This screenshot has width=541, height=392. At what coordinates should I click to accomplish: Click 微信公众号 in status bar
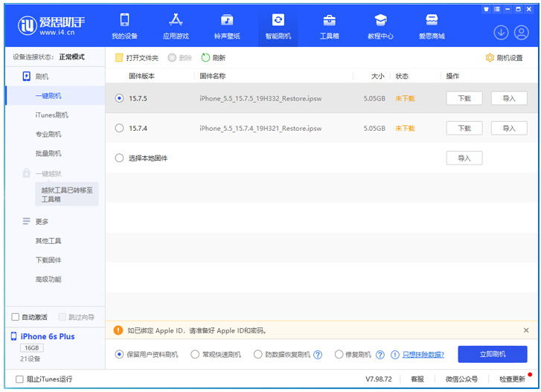[461, 379]
